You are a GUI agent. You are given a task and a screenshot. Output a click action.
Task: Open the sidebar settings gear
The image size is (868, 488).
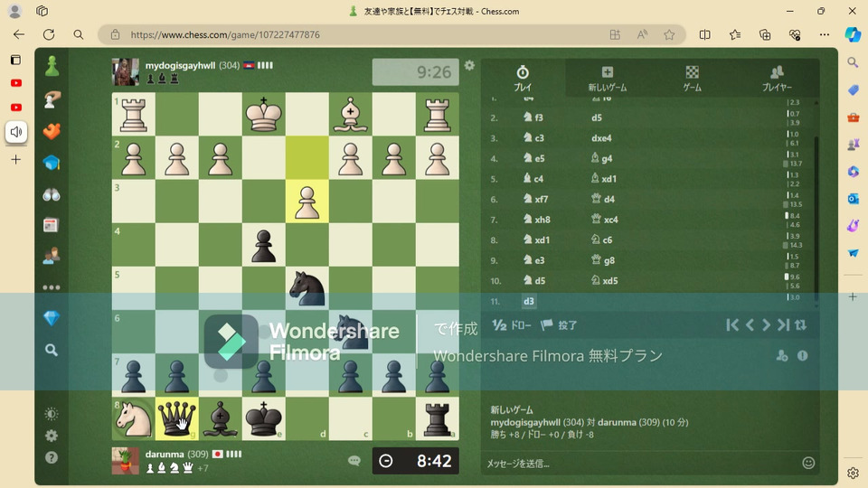coord(52,436)
